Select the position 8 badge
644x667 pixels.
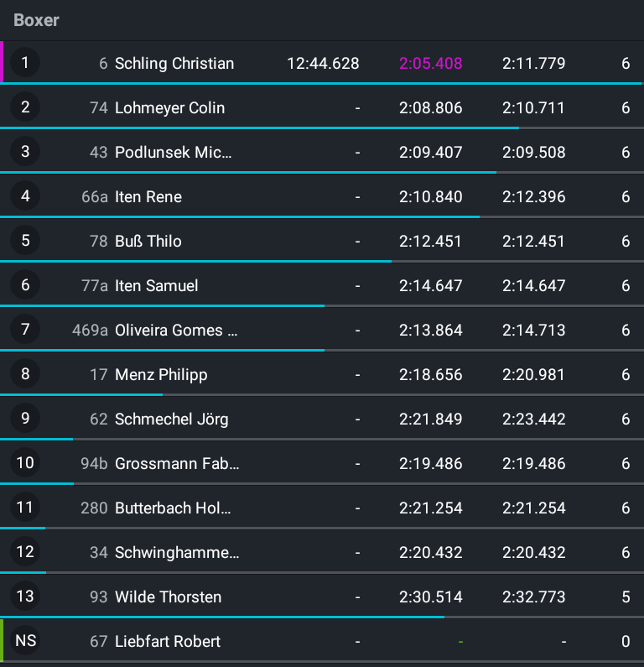pyautogui.click(x=25, y=374)
